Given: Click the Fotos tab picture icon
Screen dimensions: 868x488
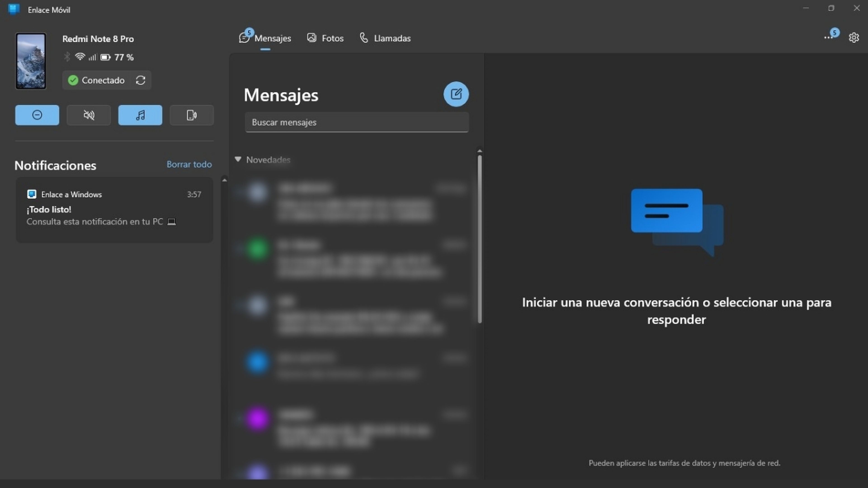Looking at the screenshot, I should pos(311,38).
